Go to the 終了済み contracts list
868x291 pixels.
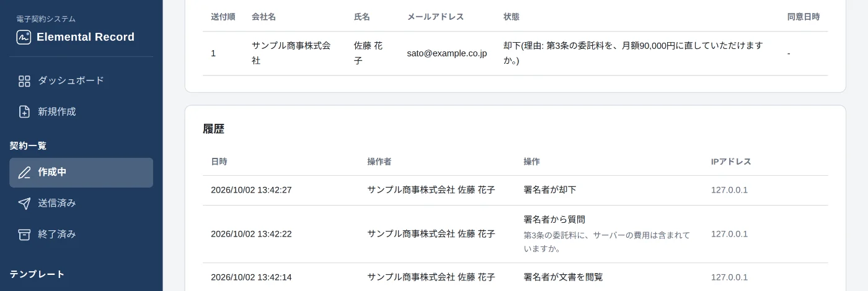pos(81,234)
